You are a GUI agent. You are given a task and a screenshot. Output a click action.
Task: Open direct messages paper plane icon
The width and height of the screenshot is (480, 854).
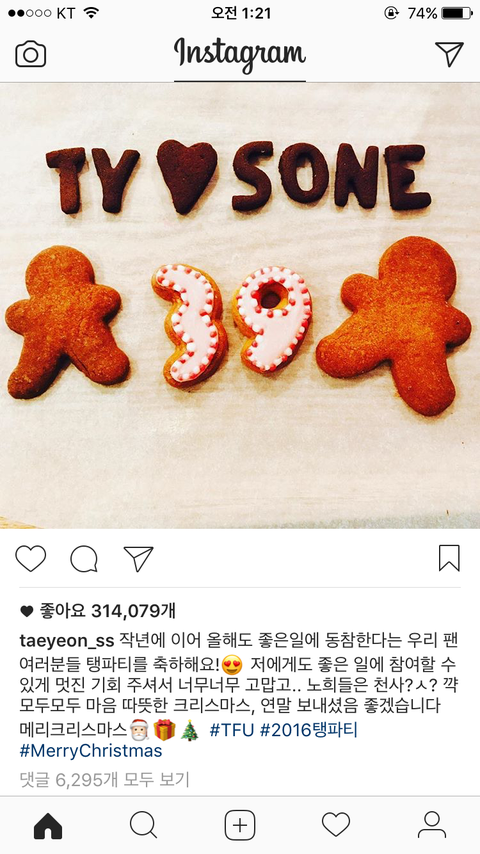[x=449, y=53]
